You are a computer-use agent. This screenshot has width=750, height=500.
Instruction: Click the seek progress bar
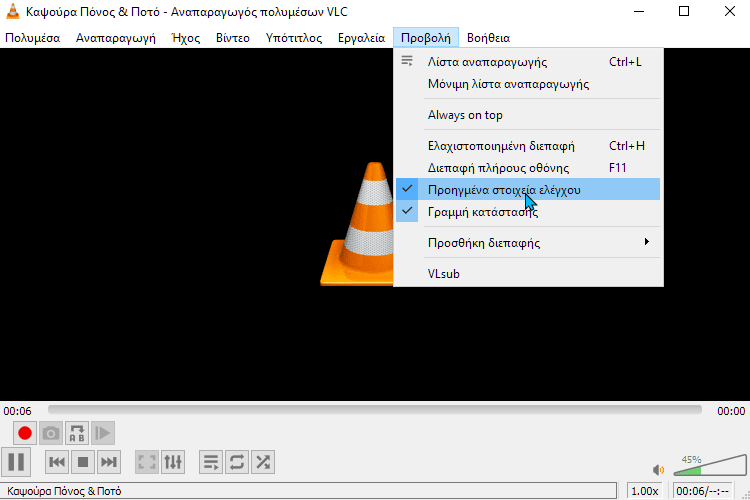[375, 410]
